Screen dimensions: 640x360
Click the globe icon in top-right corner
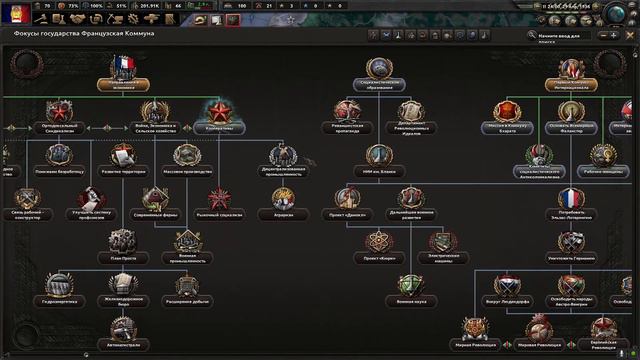click(616, 14)
